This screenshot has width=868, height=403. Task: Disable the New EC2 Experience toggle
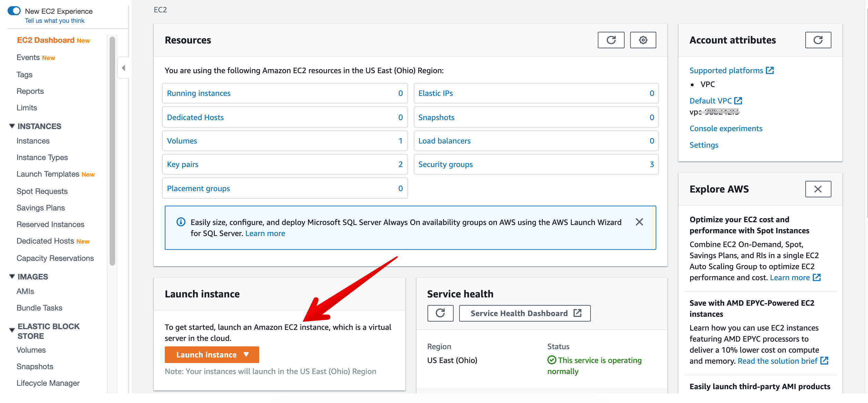[14, 11]
